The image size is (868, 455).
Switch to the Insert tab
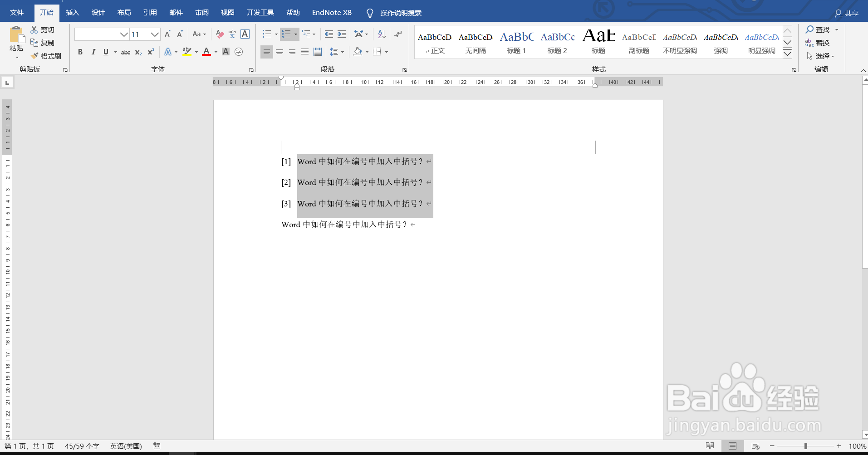(73, 13)
